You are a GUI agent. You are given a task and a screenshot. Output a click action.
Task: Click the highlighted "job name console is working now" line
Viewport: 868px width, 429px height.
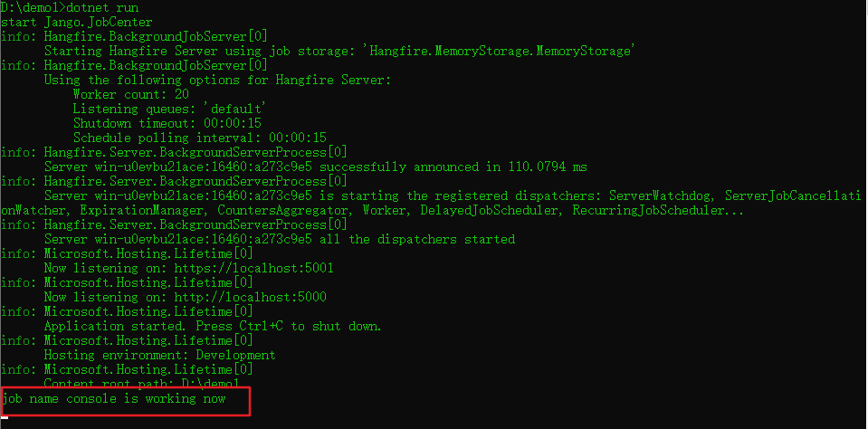[114, 398]
